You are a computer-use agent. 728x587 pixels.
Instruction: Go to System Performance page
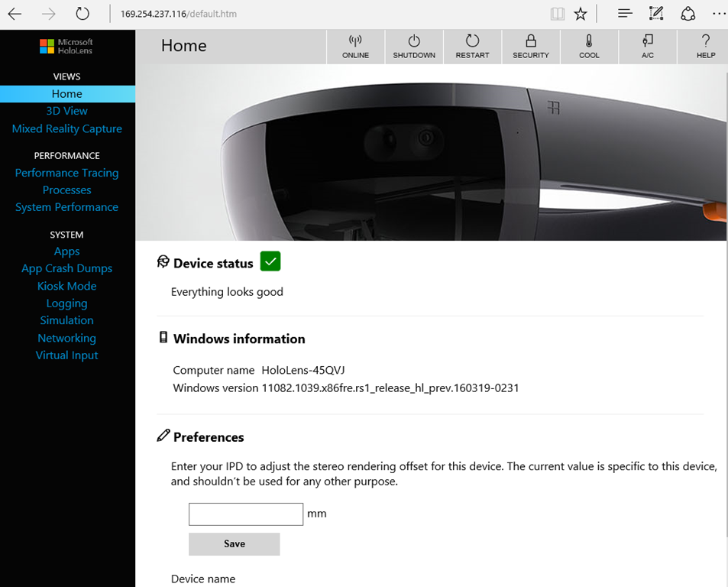tap(67, 207)
